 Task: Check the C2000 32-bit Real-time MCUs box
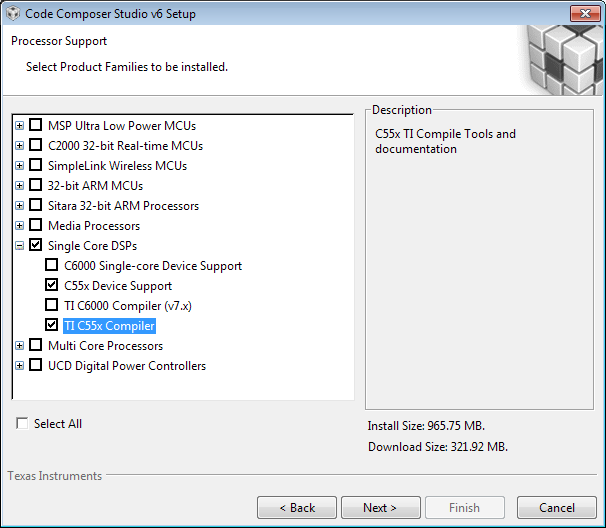[x=36, y=145]
